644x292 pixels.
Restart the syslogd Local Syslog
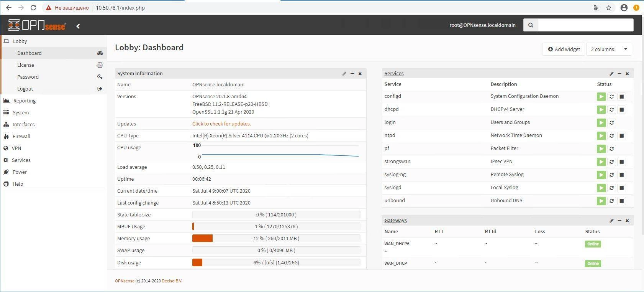[x=611, y=188]
